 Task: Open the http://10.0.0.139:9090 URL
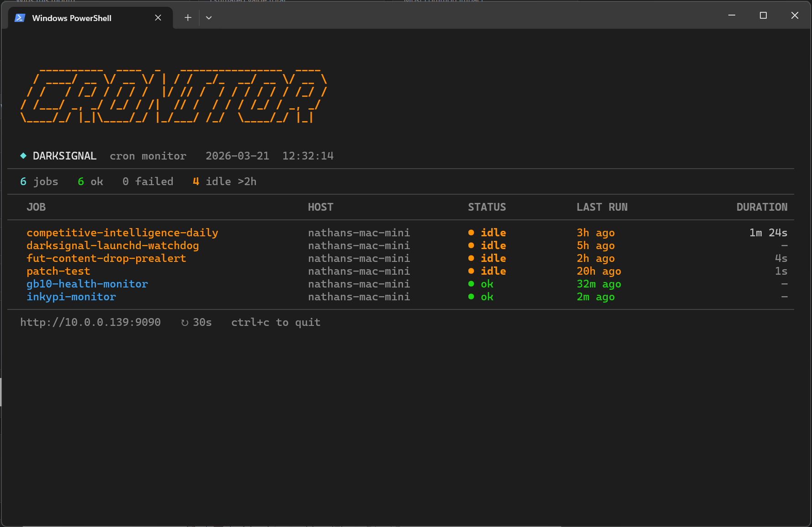pos(90,322)
